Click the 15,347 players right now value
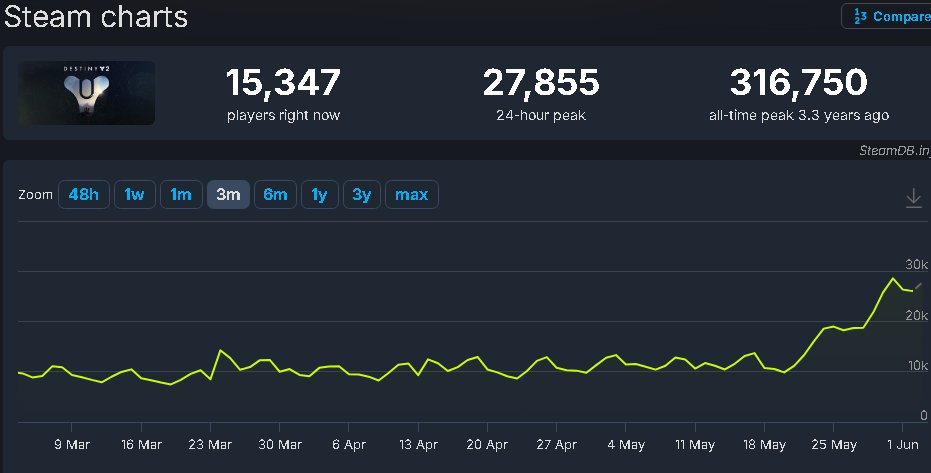Image resolution: width=931 pixels, height=473 pixels. coord(283,82)
